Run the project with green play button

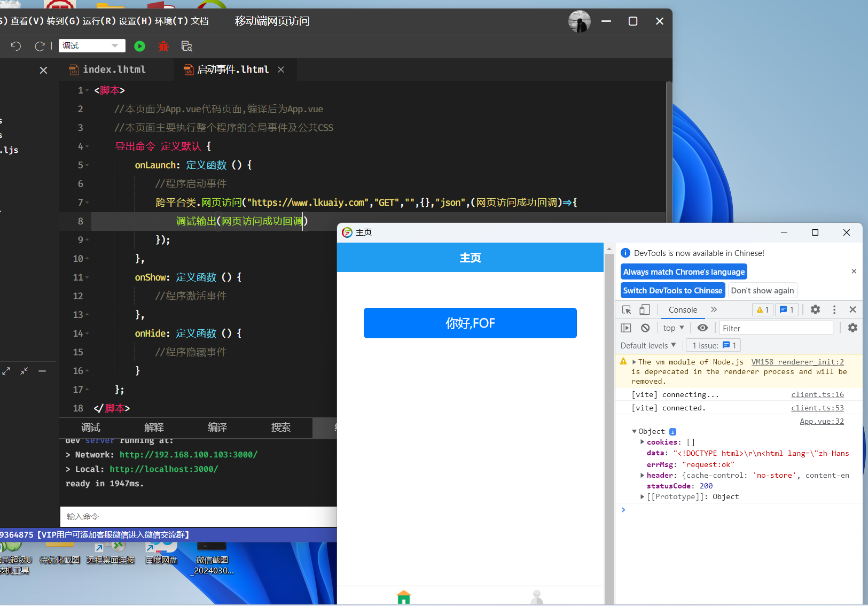(x=139, y=46)
